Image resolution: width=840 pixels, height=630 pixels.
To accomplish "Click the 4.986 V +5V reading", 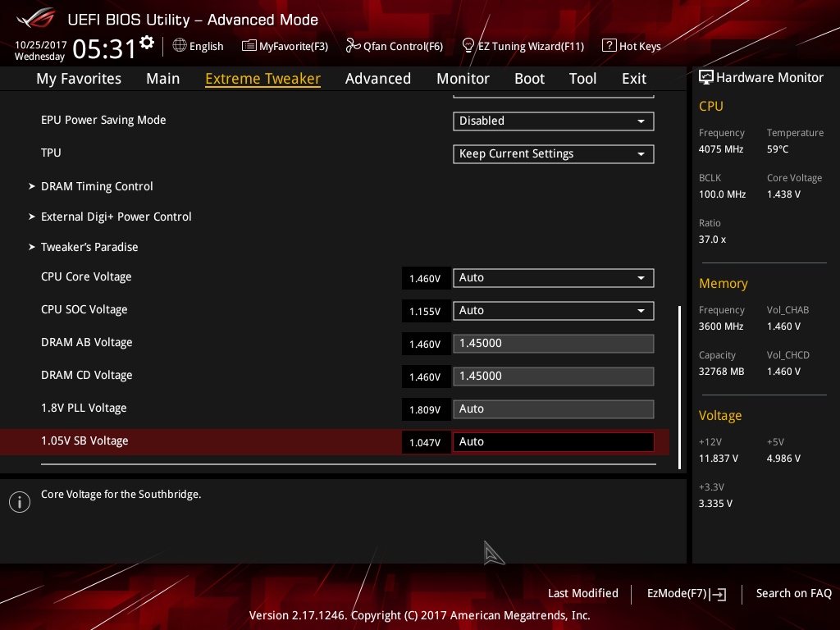I will [x=783, y=459].
